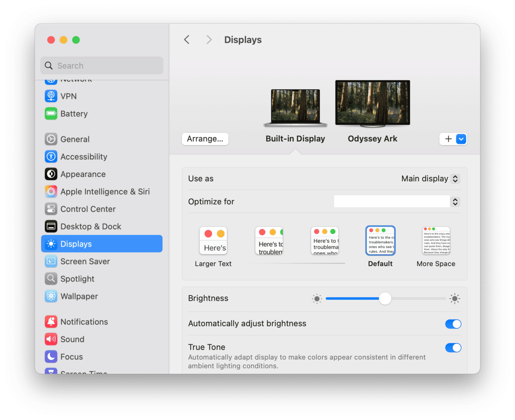Screen dimensions: 515x420
Task: Click the Built-in Display laptop thumbnail
Action: click(x=295, y=108)
